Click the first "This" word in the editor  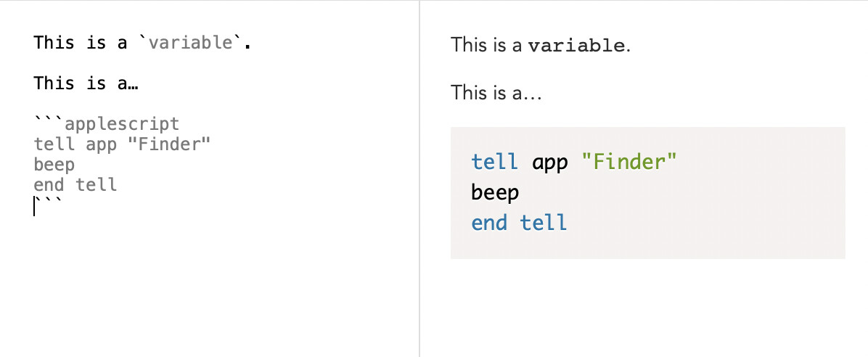click(54, 43)
